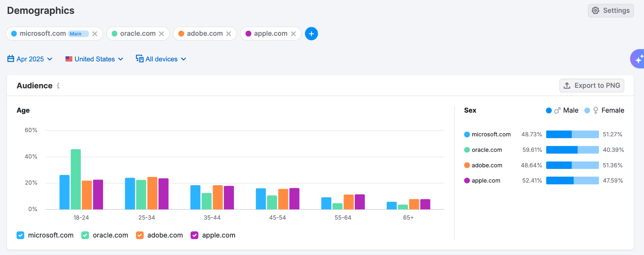Click adobe.com label in Sex panel
The image size is (644, 255).
[487, 165]
